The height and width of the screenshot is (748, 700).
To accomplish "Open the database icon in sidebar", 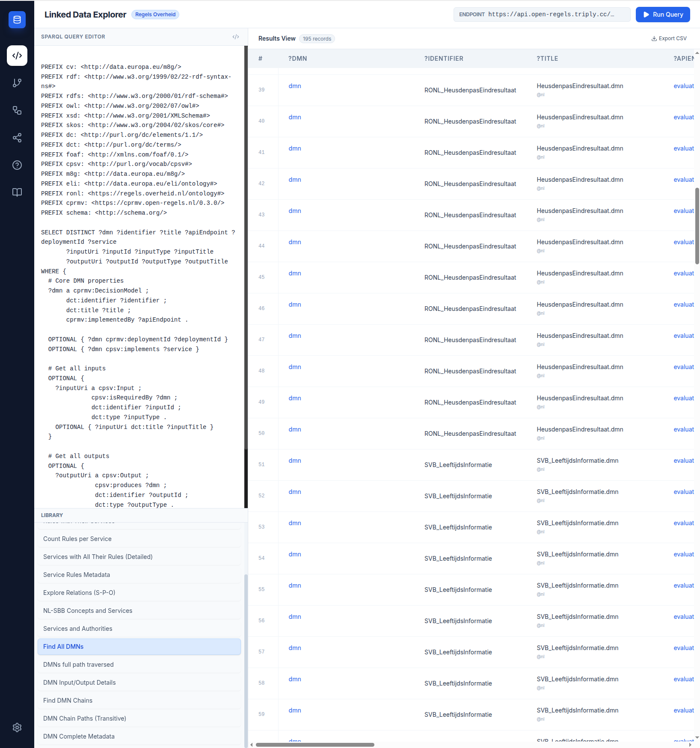I will 17,20.
